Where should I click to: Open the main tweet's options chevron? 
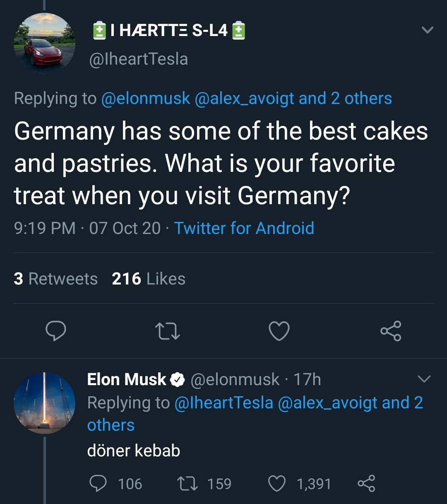coord(427,30)
